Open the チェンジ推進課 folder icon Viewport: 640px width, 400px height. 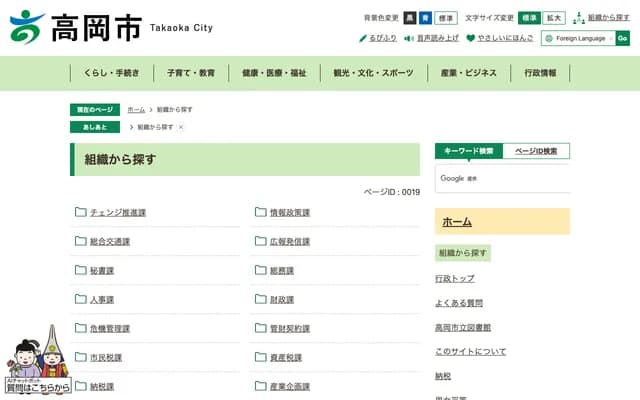tap(81, 212)
